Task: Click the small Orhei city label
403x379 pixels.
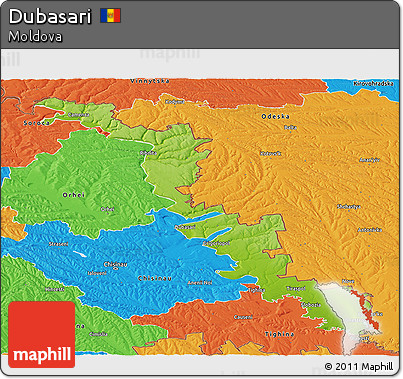Action: (107, 209)
